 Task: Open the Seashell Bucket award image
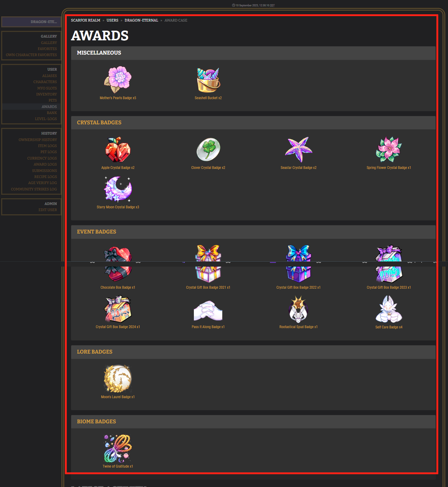[208, 79]
